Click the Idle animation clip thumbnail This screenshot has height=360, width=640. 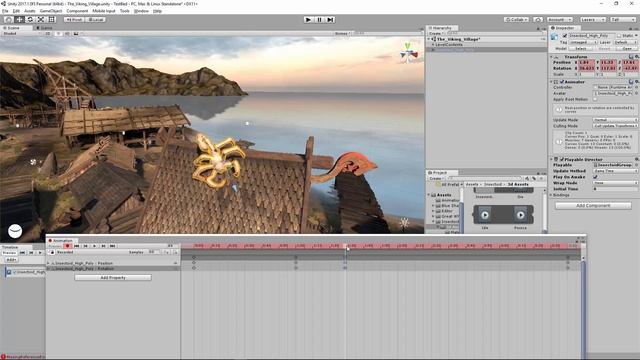485,215
